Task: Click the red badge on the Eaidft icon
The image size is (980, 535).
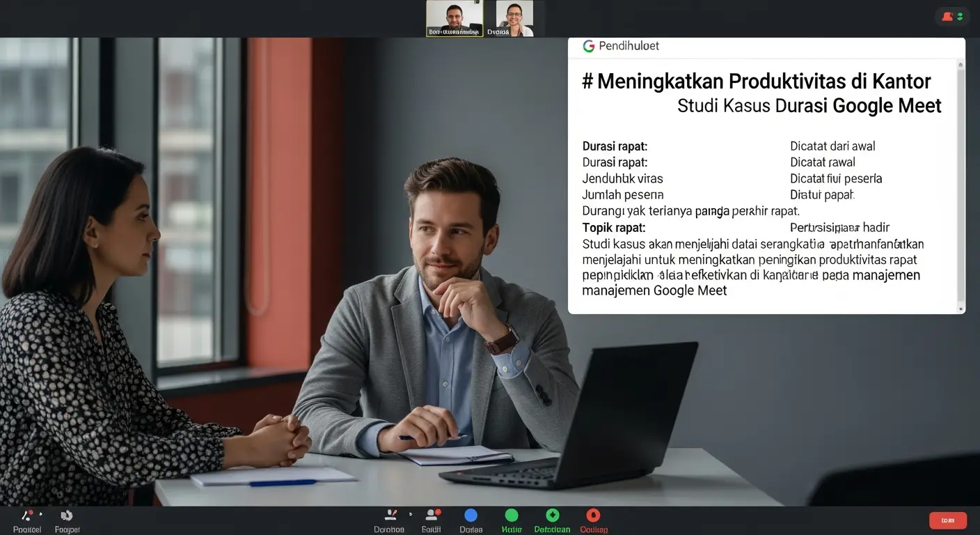Action: [438, 510]
